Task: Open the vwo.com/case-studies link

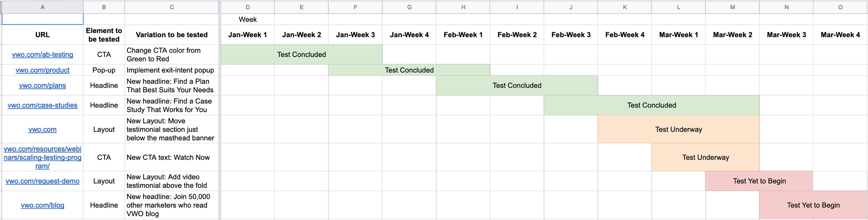Action: pyautogui.click(x=43, y=105)
